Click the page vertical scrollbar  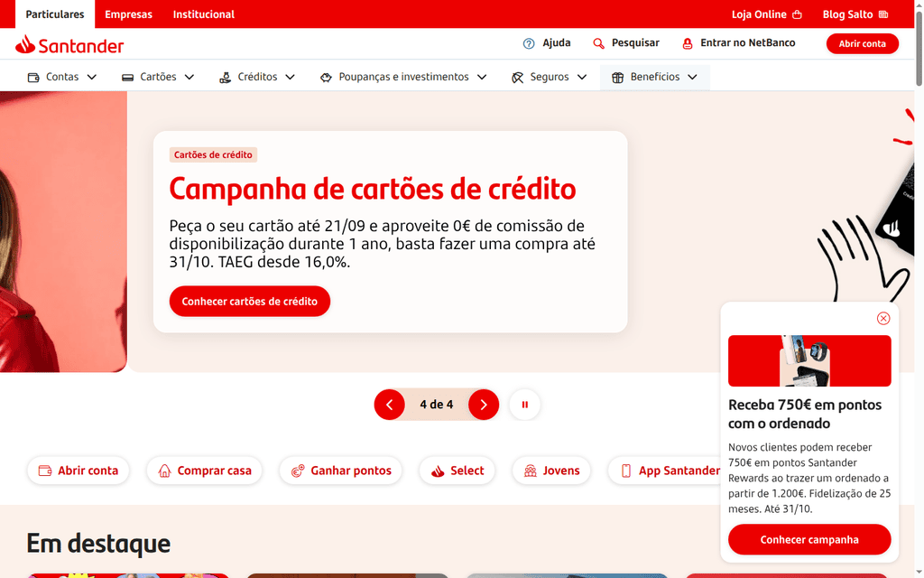(919, 47)
